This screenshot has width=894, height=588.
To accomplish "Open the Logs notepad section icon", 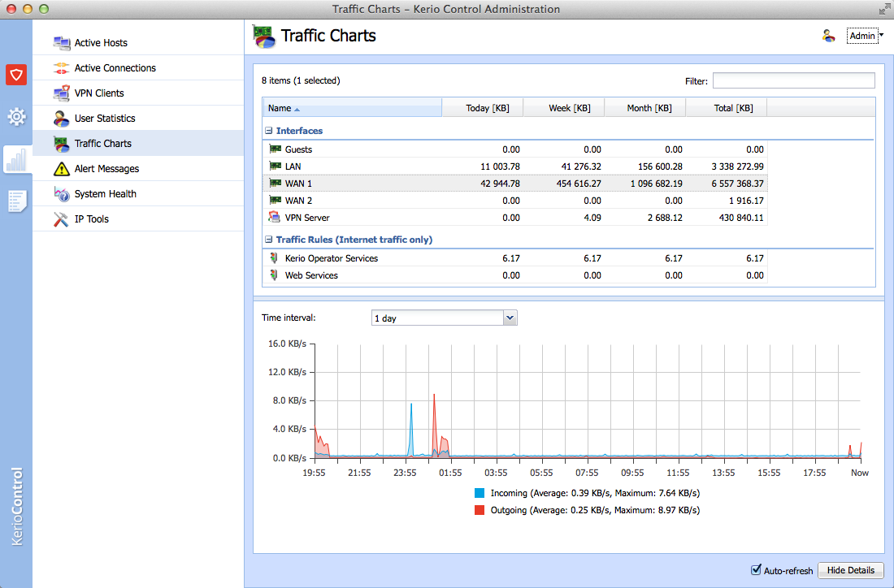I will tap(16, 201).
